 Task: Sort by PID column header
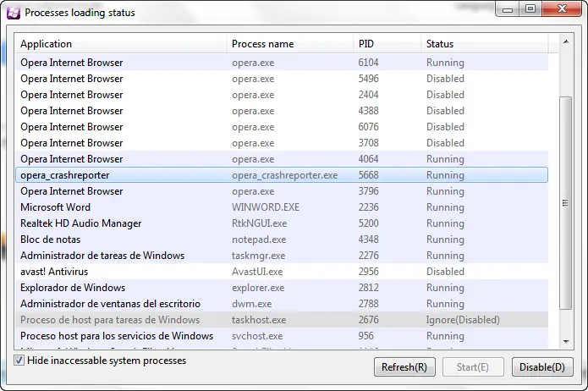coord(387,44)
